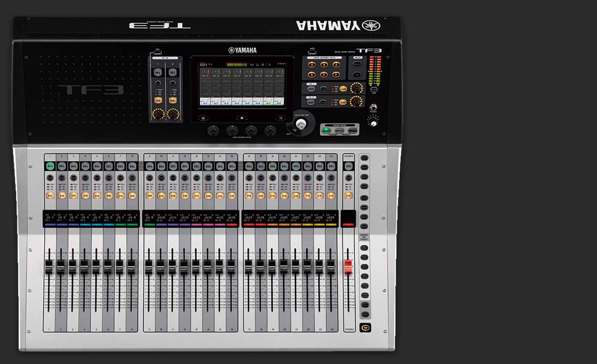Click the FX 1 level knob
Viewport: 597px width, 364px height.
click(x=356, y=88)
